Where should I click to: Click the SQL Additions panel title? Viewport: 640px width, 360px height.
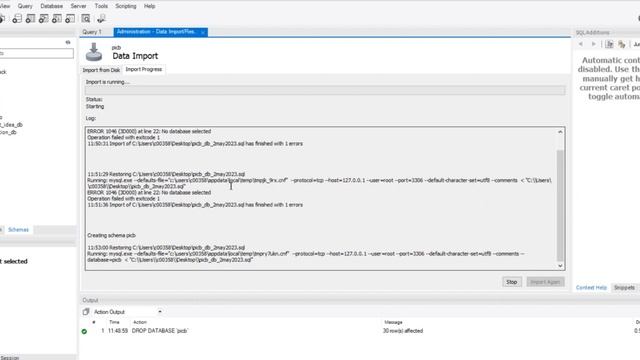point(593,33)
